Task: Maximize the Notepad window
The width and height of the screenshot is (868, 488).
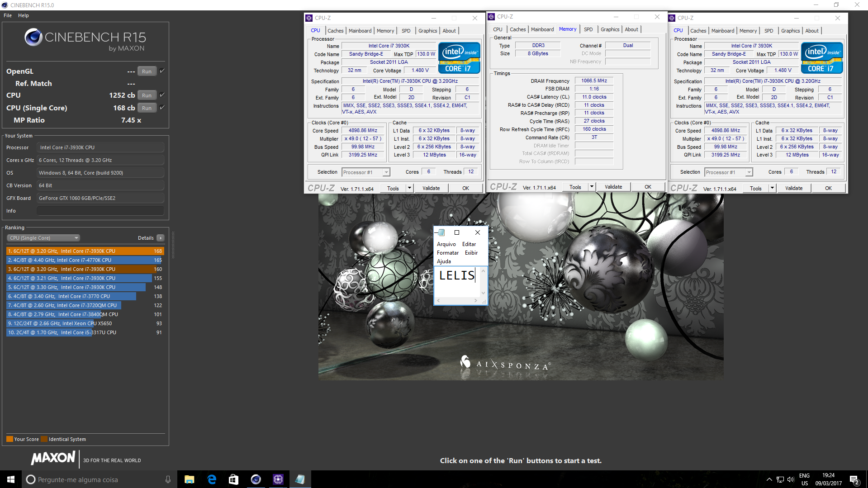Action: [x=457, y=232]
